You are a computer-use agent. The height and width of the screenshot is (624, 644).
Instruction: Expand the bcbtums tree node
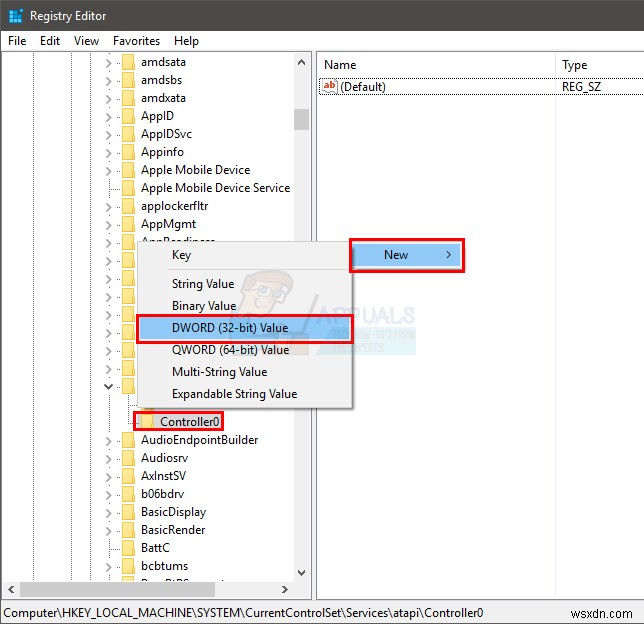coord(108,567)
